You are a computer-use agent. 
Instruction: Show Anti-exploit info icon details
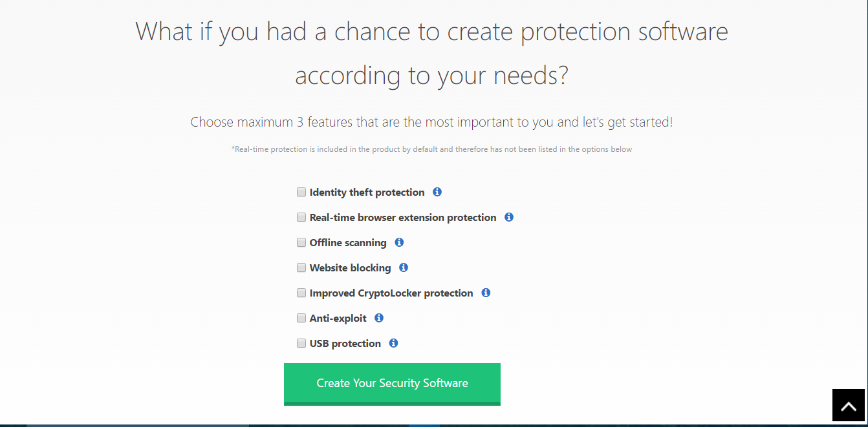[379, 318]
